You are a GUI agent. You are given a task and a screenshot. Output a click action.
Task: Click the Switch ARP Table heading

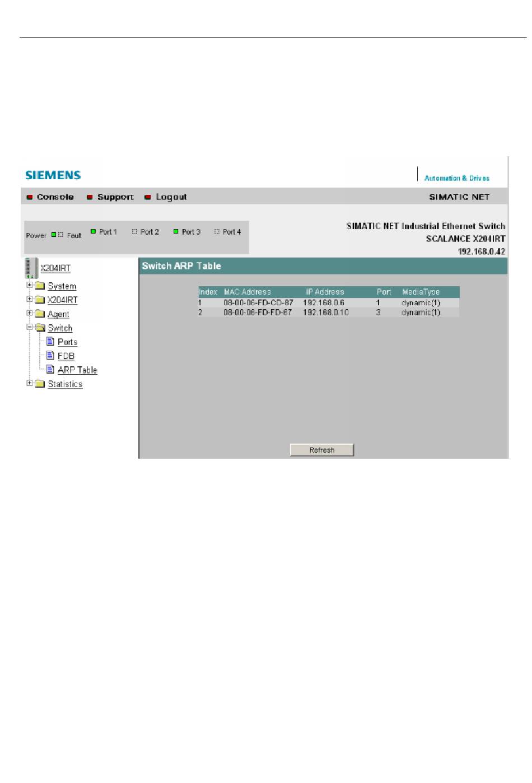coord(181,266)
